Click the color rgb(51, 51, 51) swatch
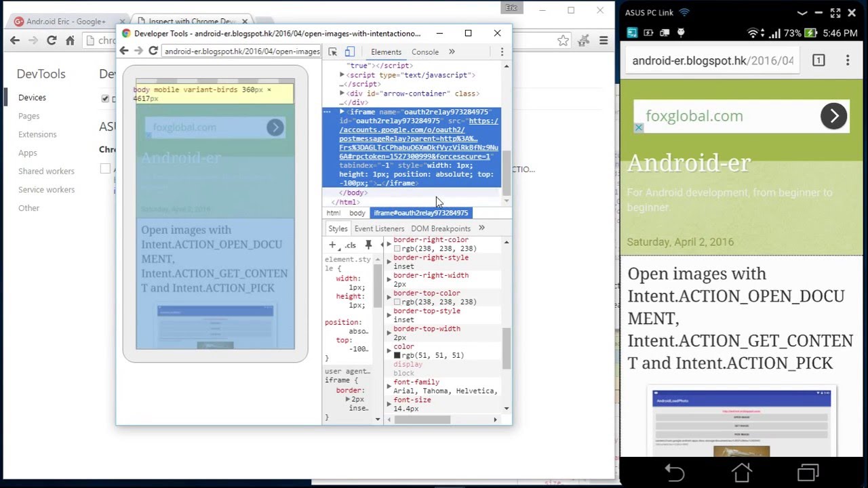 point(397,355)
